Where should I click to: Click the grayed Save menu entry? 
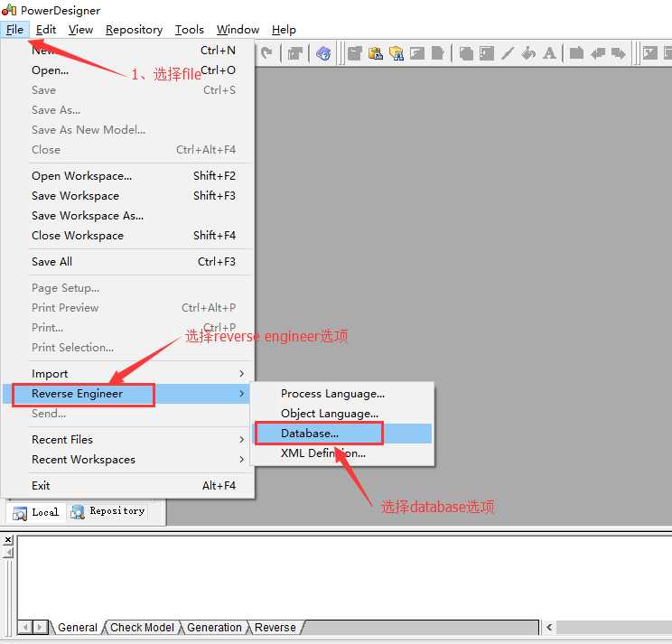[128, 90]
